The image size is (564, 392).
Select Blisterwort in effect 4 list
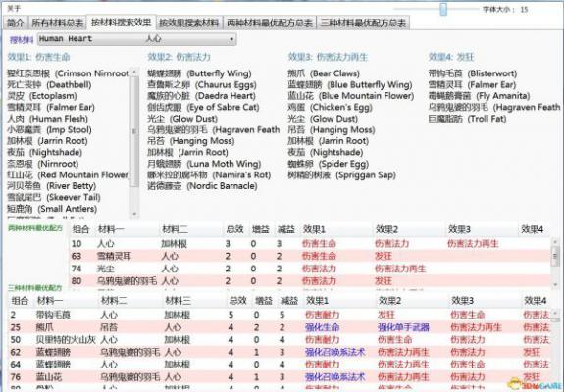tap(473, 73)
